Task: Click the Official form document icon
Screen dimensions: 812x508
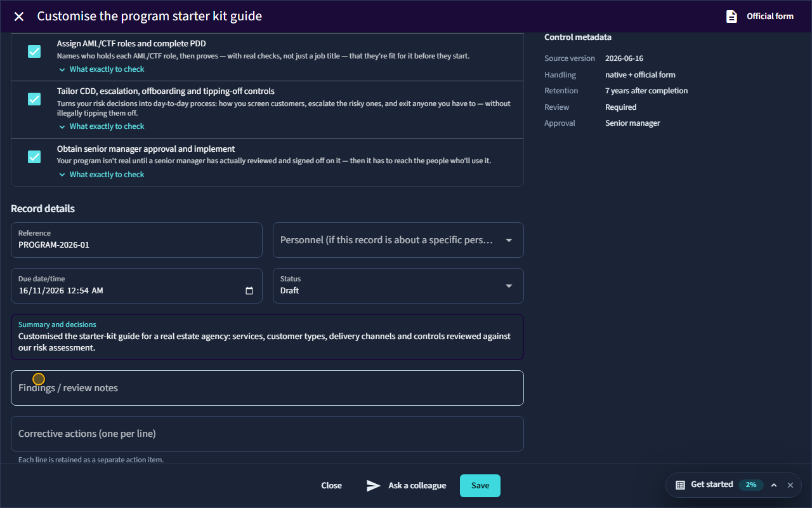Action: 731,17
